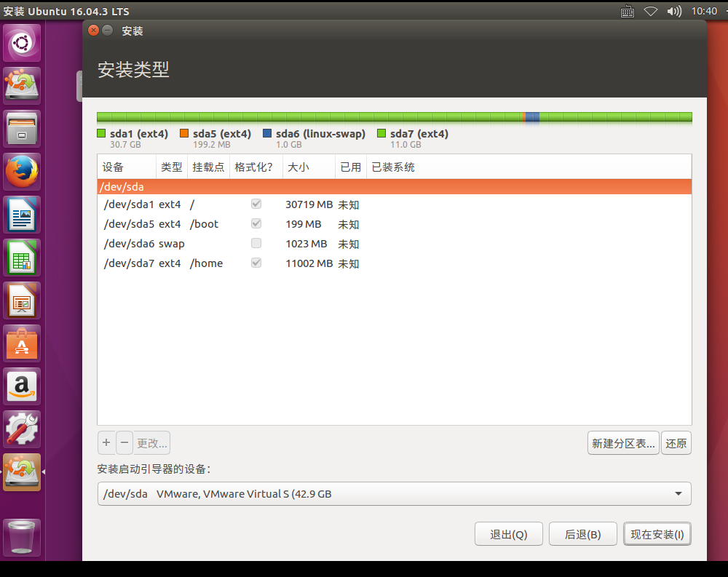Select the /dev/sda7 /home row

click(x=394, y=263)
